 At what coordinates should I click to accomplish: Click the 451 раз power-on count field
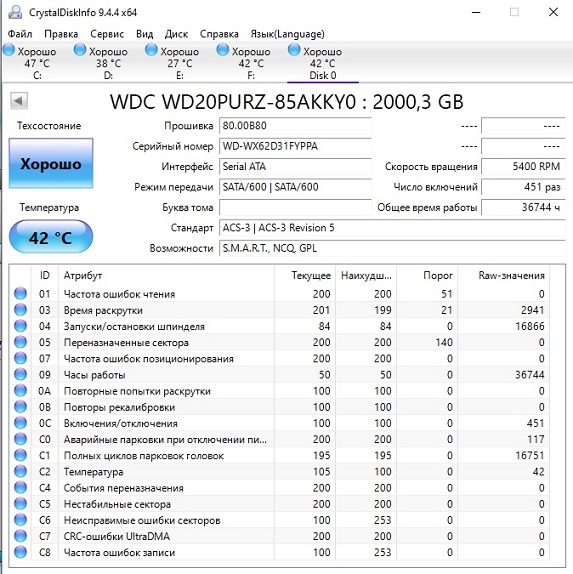coord(523,187)
